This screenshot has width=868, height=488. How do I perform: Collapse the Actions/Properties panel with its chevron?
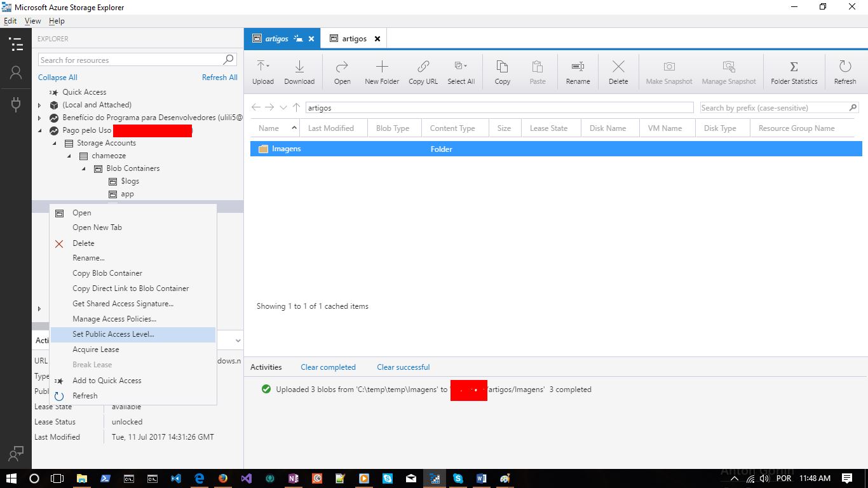238,341
